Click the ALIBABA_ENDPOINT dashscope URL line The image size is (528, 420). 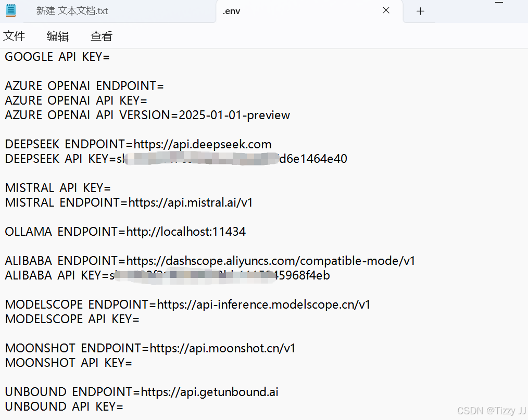[x=210, y=261]
